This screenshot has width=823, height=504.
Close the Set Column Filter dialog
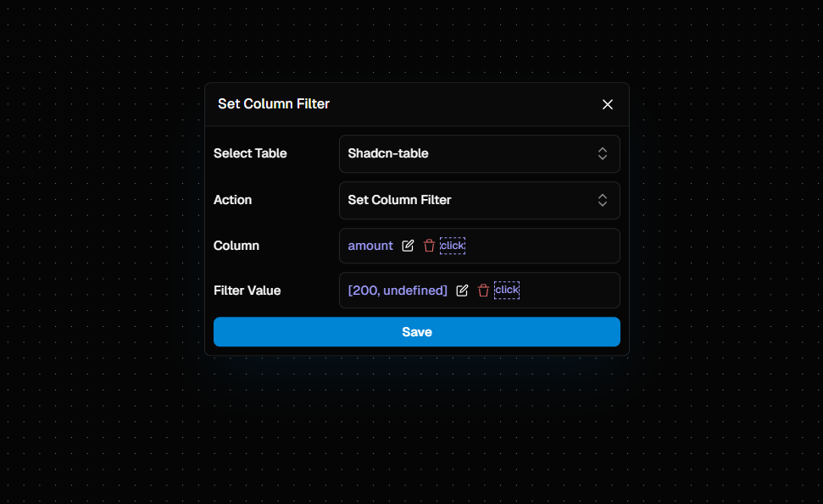pyautogui.click(x=608, y=104)
